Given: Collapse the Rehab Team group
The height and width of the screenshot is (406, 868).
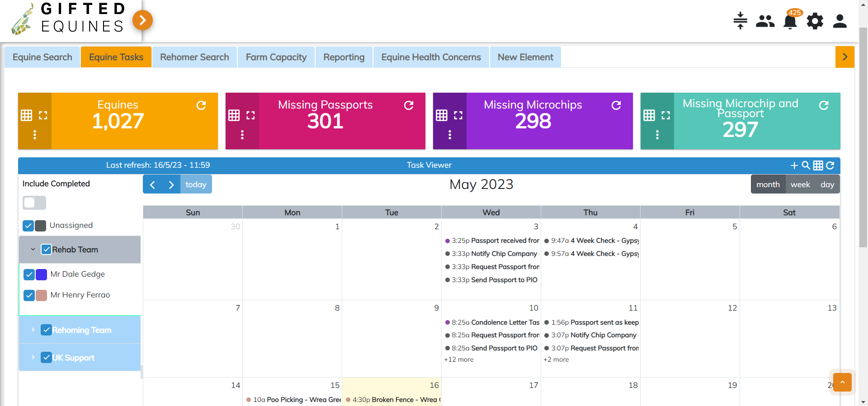Looking at the screenshot, I should pos(33,250).
